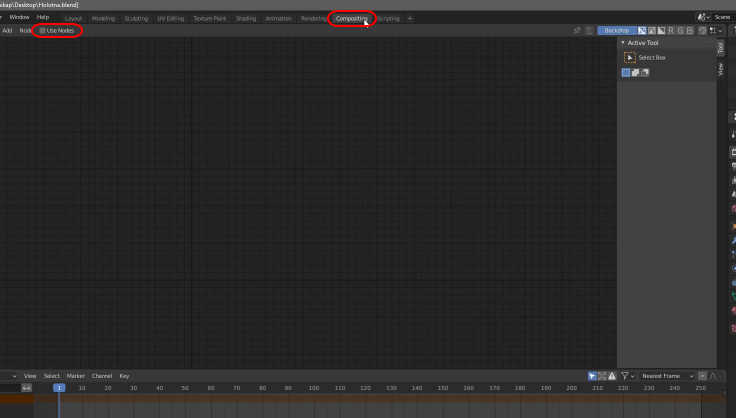Choose the Subtract selection mode icon
736x418 pixels.
pos(645,73)
